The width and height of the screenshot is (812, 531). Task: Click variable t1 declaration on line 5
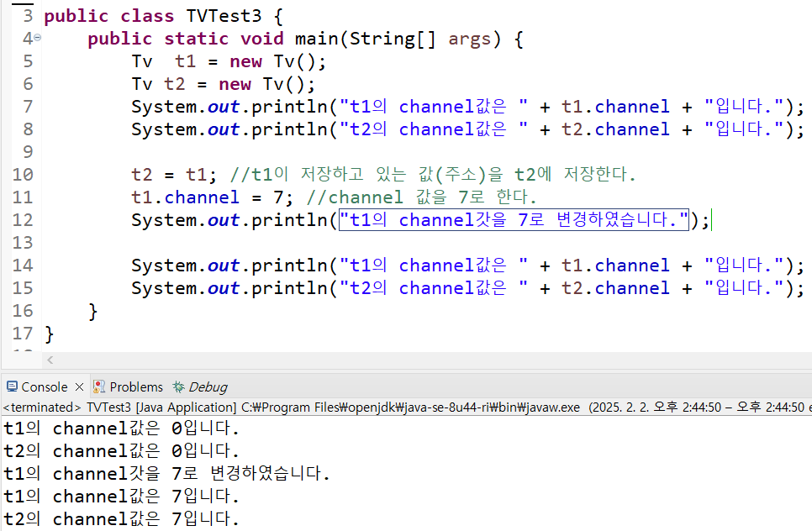[186, 61]
